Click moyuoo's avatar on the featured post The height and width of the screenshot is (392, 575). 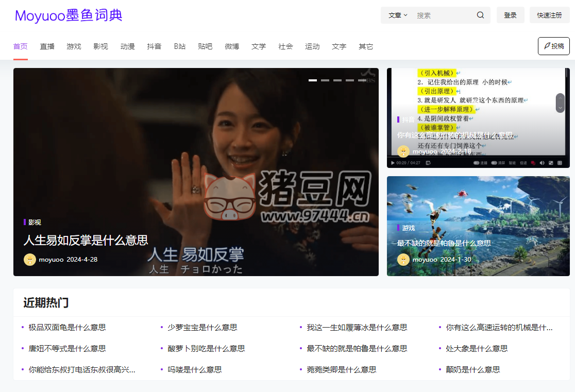pos(29,260)
